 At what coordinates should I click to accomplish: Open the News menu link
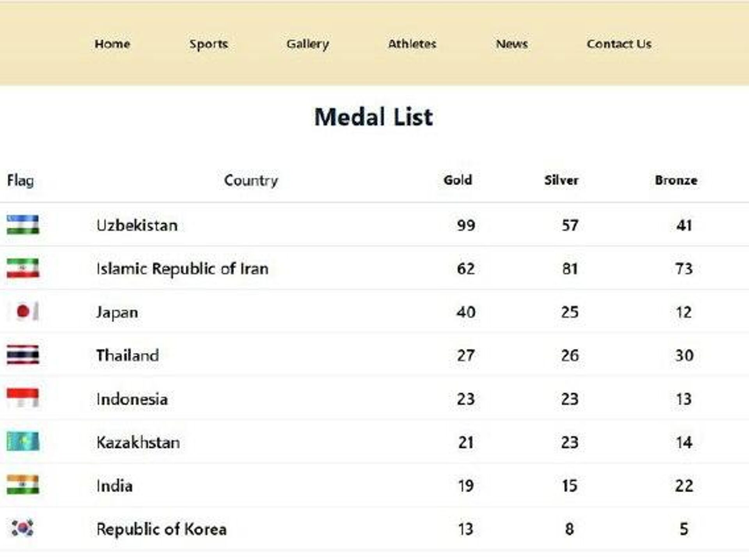coord(512,44)
